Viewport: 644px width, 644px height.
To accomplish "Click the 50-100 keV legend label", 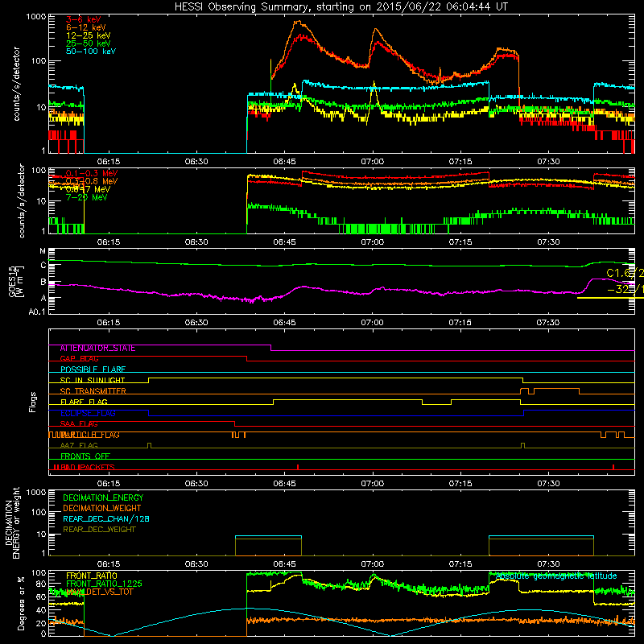I will pyautogui.click(x=90, y=52).
